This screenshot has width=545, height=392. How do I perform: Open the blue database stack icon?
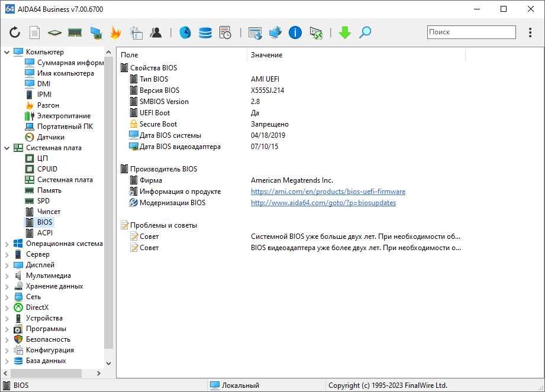pos(205,33)
